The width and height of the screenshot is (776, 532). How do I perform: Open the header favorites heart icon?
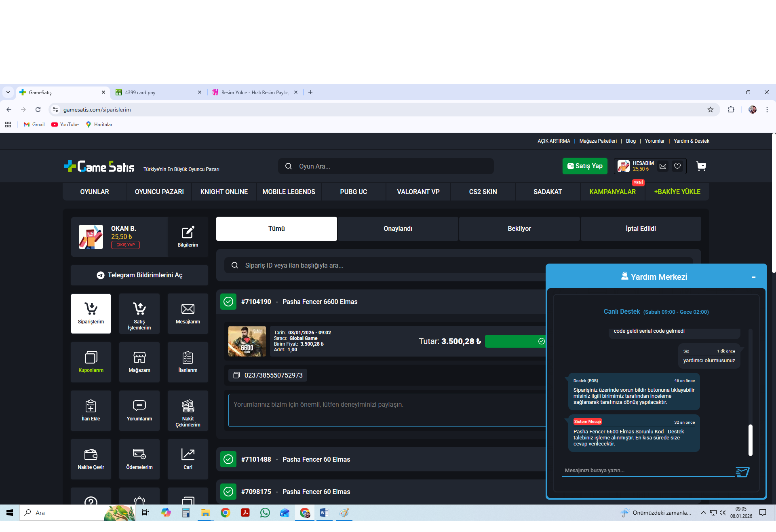point(677,166)
